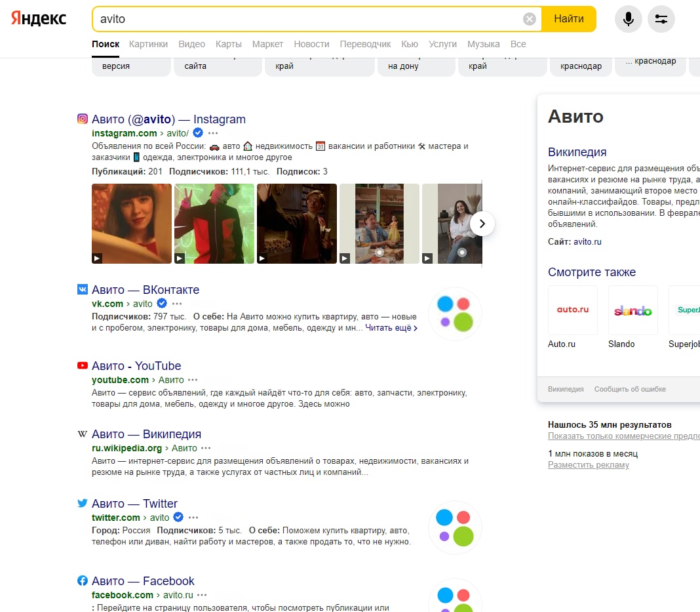Image resolution: width=700 pixels, height=612 pixels.
Task: Switch to the Маркет tab
Action: point(267,44)
